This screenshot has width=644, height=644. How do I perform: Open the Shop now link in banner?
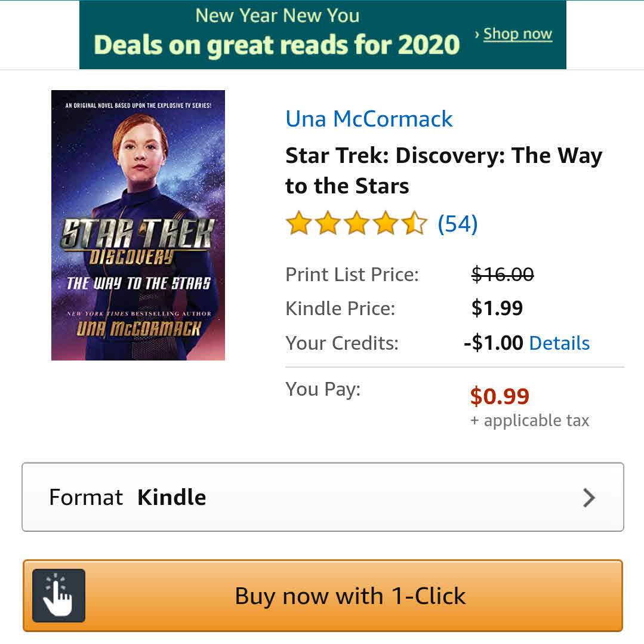517,33
